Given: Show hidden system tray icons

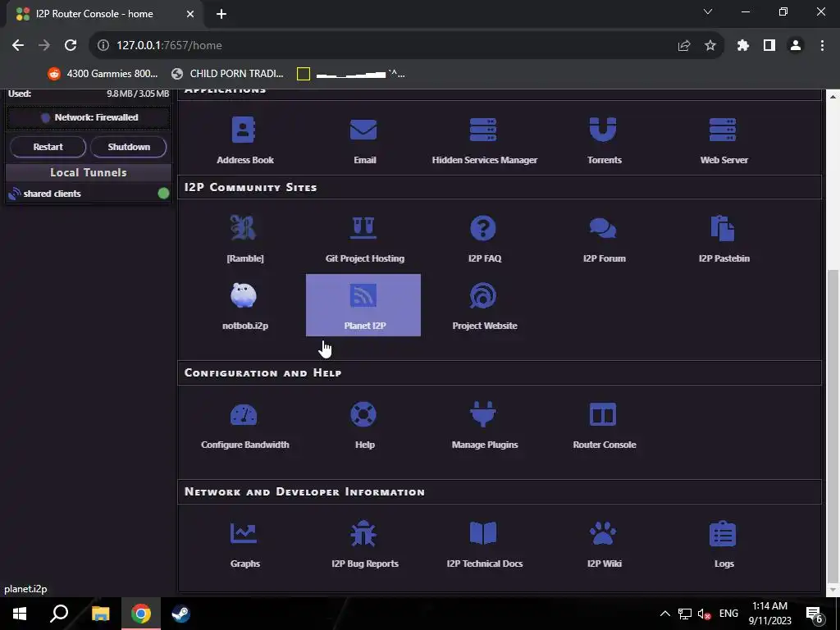Looking at the screenshot, I should pyautogui.click(x=664, y=614).
